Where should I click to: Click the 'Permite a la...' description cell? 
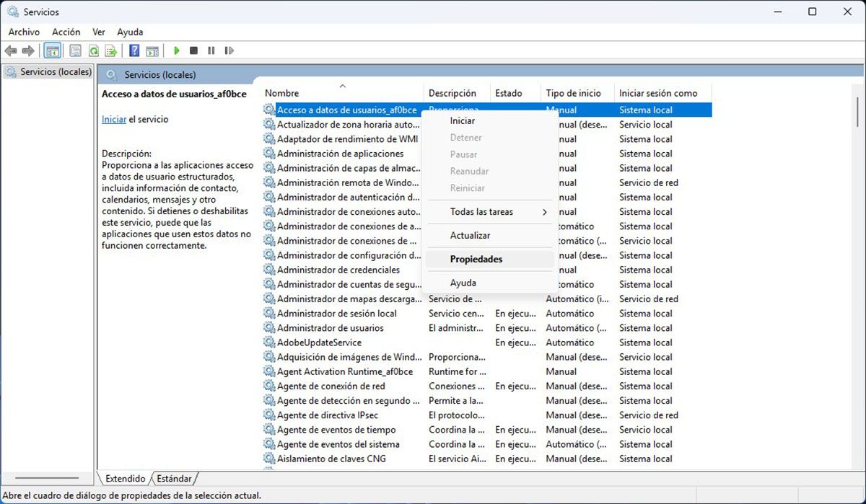[x=458, y=400]
